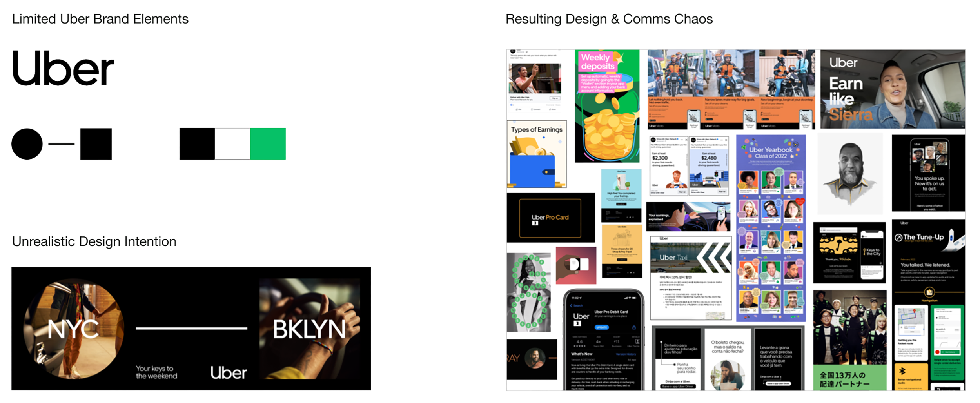Click 'Your keys to the weekend' tagline
Image resolution: width=980 pixels, height=403 pixels.
coord(156,372)
